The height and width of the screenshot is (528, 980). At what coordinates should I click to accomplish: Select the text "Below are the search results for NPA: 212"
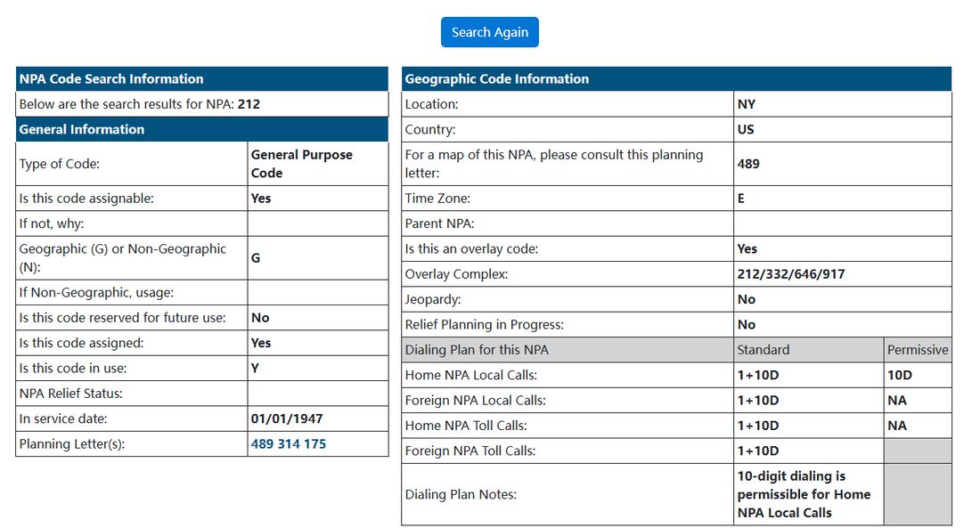coord(139,103)
